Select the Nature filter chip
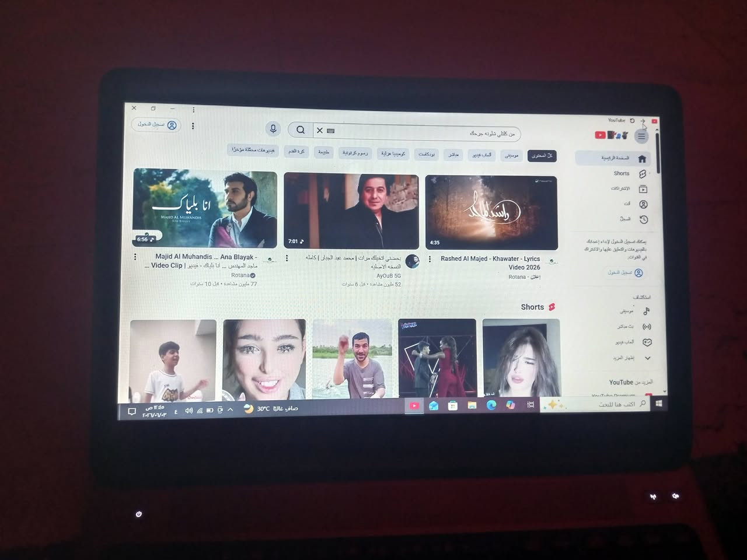Viewport: 747px width, 560px height. tap(323, 152)
